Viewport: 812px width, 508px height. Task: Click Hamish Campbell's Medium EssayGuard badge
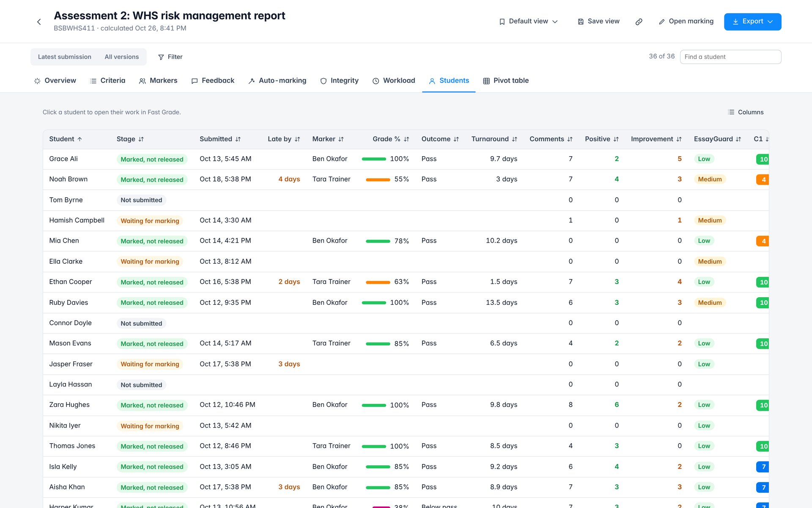pos(710,221)
